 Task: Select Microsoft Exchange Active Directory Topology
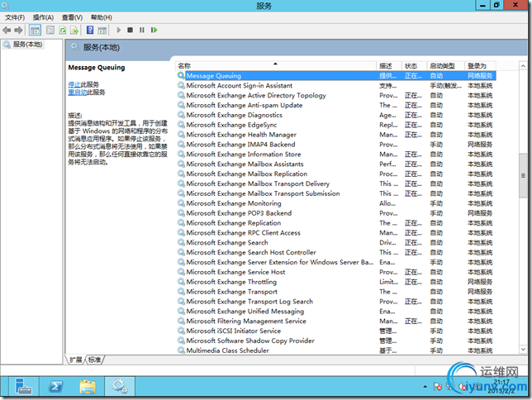336,95
